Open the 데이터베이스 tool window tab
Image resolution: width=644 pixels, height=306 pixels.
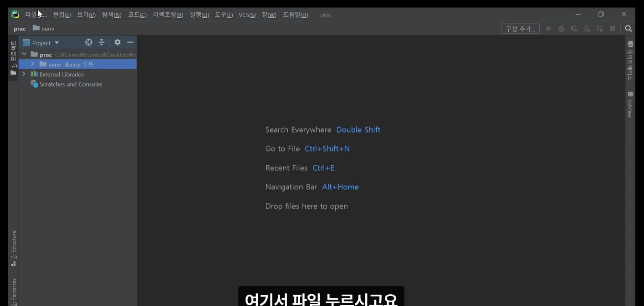click(x=630, y=61)
